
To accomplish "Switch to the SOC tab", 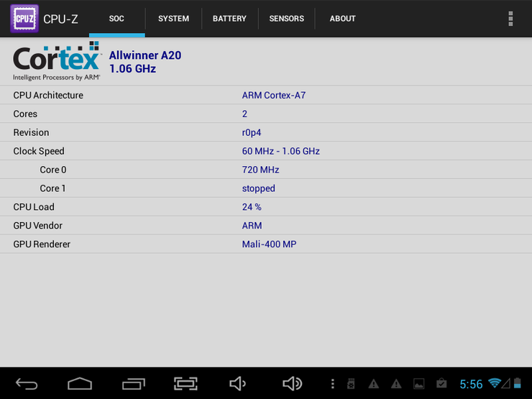I will [x=116, y=19].
